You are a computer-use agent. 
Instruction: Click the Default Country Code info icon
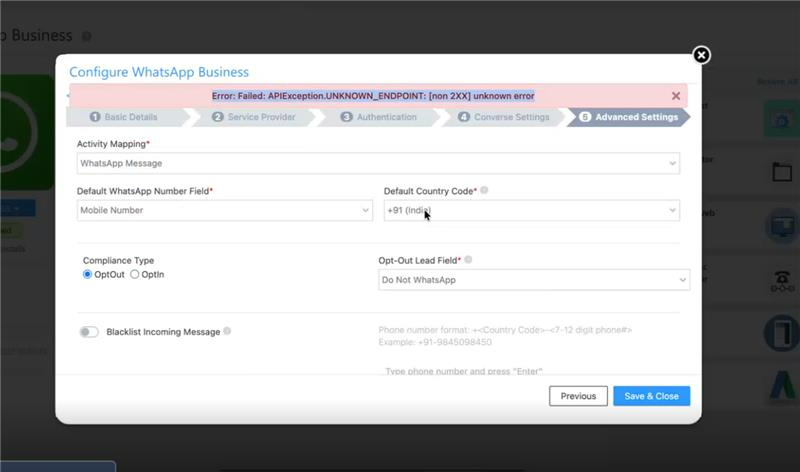(x=484, y=190)
